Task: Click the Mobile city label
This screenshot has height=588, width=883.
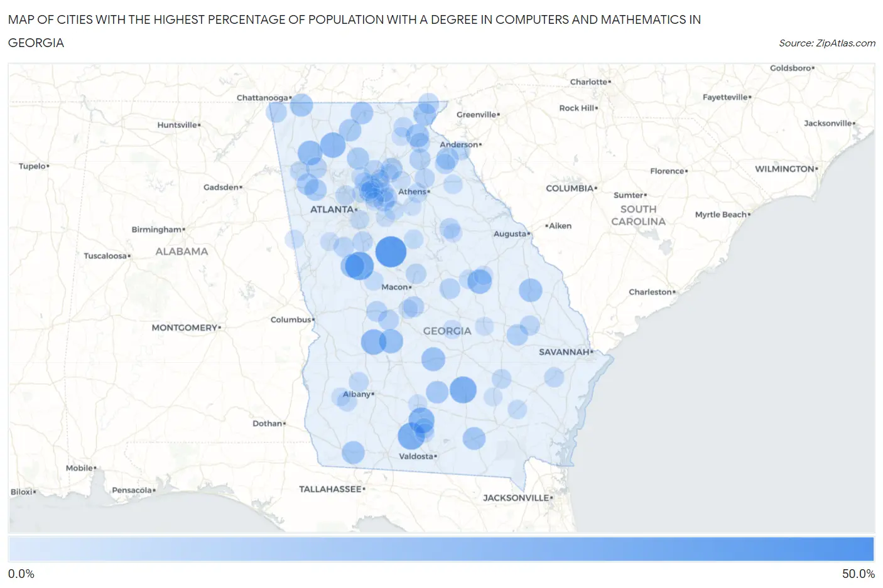Action: point(80,469)
